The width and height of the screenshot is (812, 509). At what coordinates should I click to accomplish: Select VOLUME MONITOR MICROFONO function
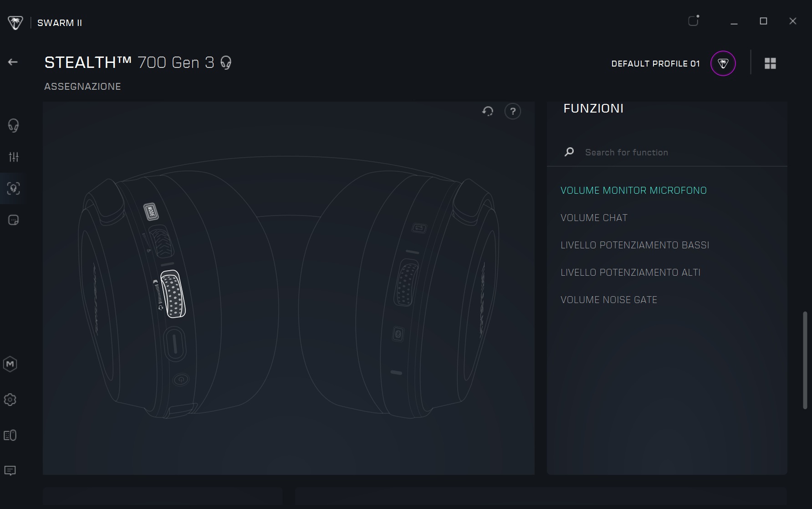click(633, 190)
